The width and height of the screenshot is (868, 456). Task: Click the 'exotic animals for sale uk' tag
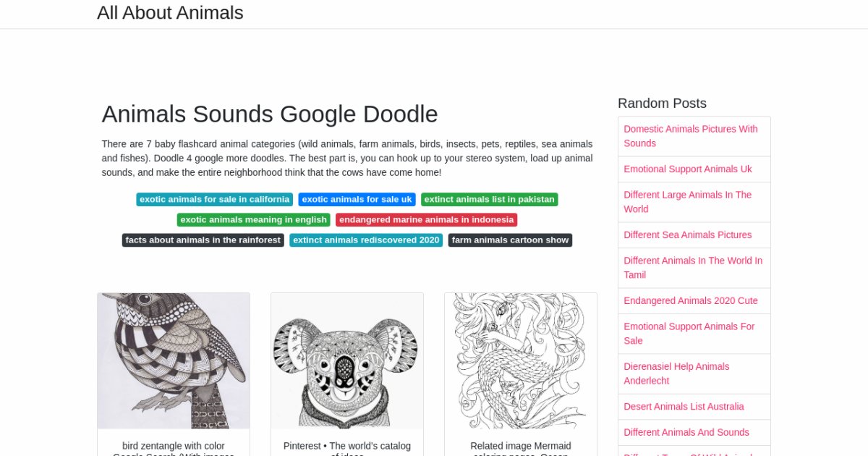(x=357, y=199)
